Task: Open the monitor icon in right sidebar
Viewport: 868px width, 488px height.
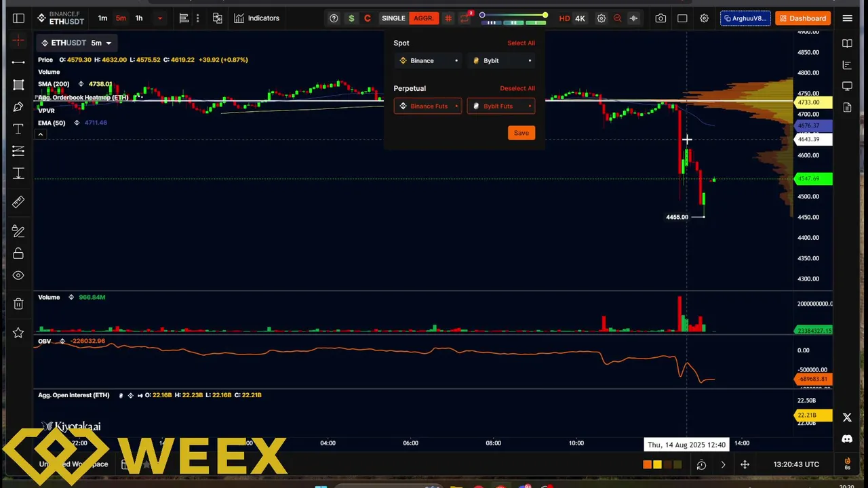Action: click(847, 86)
